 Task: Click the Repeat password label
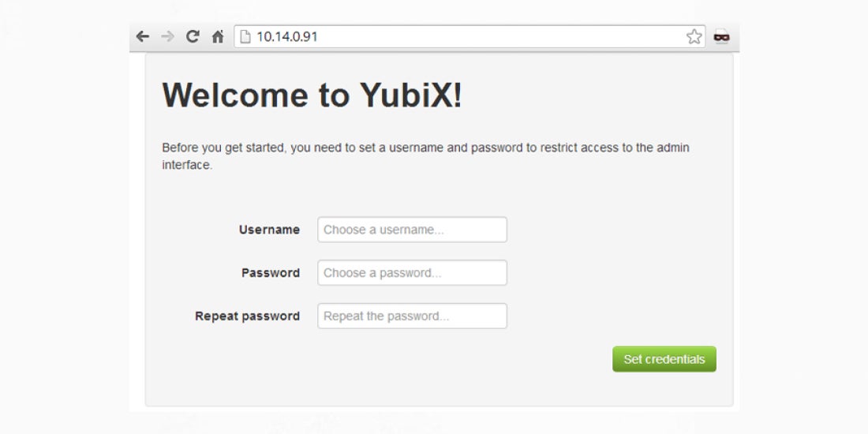click(248, 316)
